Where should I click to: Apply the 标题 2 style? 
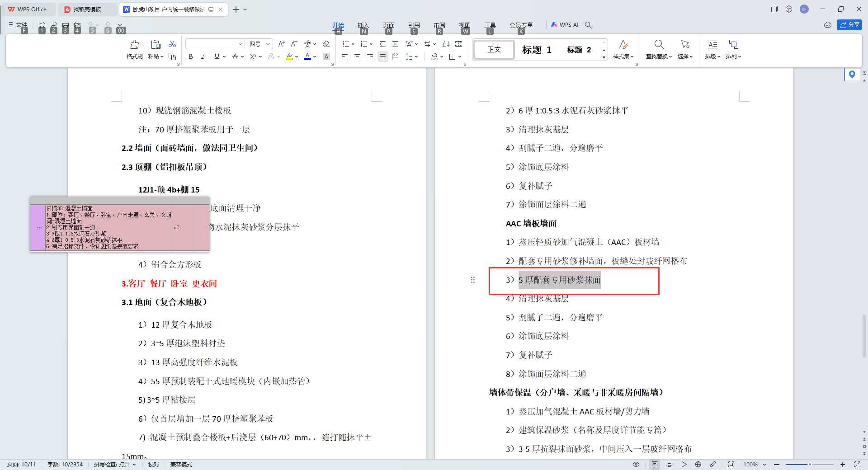tap(579, 50)
